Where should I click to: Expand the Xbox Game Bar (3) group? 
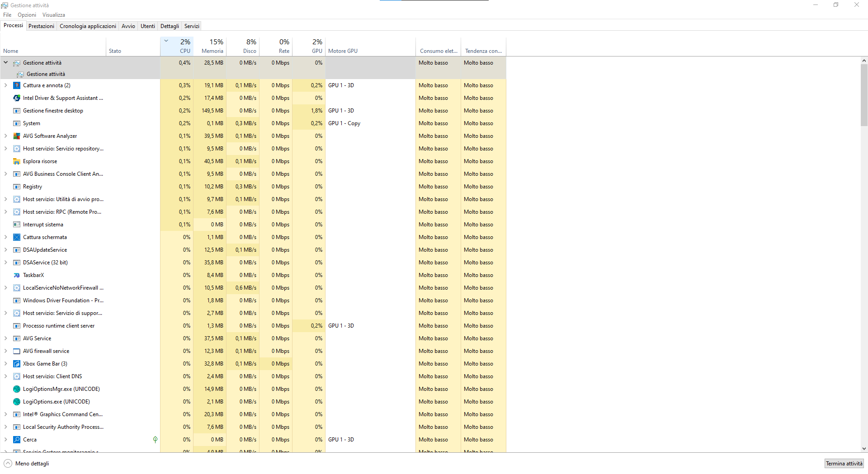pyautogui.click(x=6, y=364)
